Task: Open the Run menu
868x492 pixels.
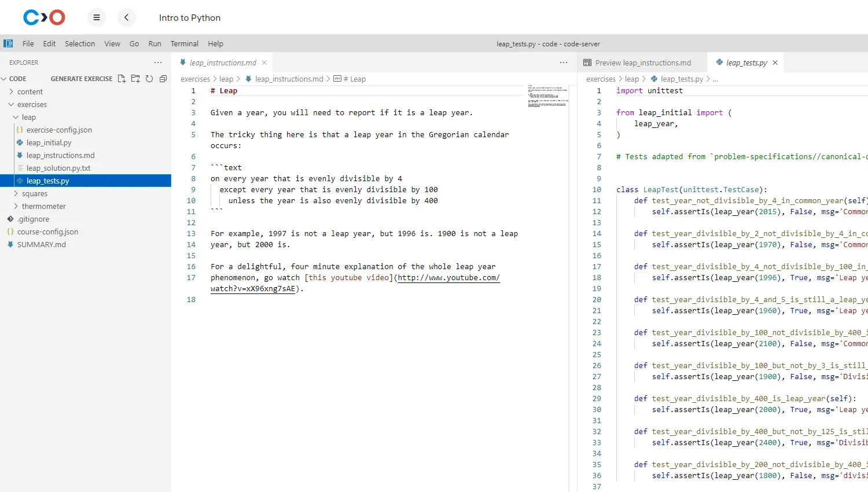Action: (x=155, y=43)
